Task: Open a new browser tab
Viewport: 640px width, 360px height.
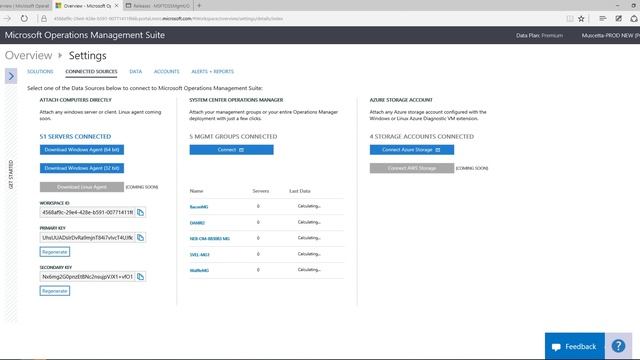Action: [199, 6]
